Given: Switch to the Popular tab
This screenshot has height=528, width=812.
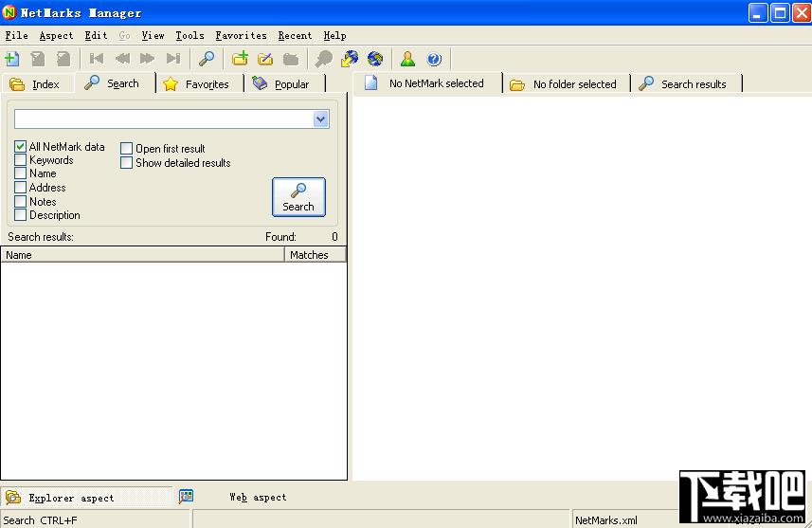Looking at the screenshot, I should click(284, 84).
